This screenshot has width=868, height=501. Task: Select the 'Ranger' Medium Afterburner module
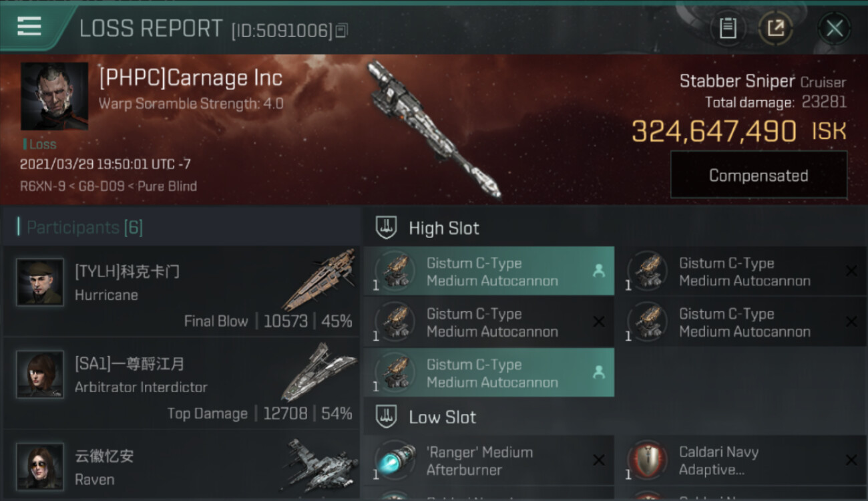click(489, 460)
